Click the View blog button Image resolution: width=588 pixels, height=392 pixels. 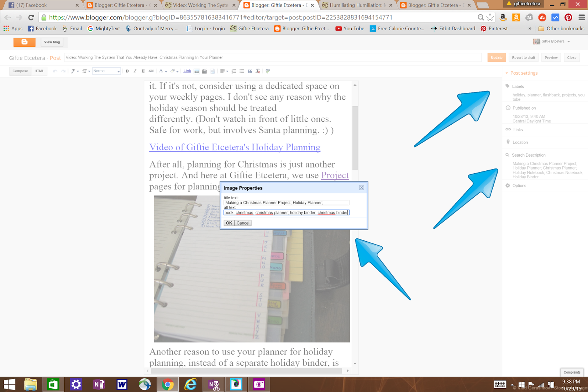[x=52, y=42]
